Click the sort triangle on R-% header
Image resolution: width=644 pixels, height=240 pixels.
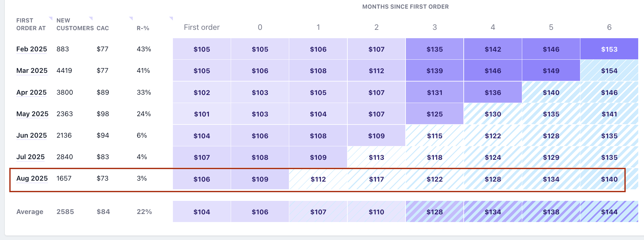171,18
